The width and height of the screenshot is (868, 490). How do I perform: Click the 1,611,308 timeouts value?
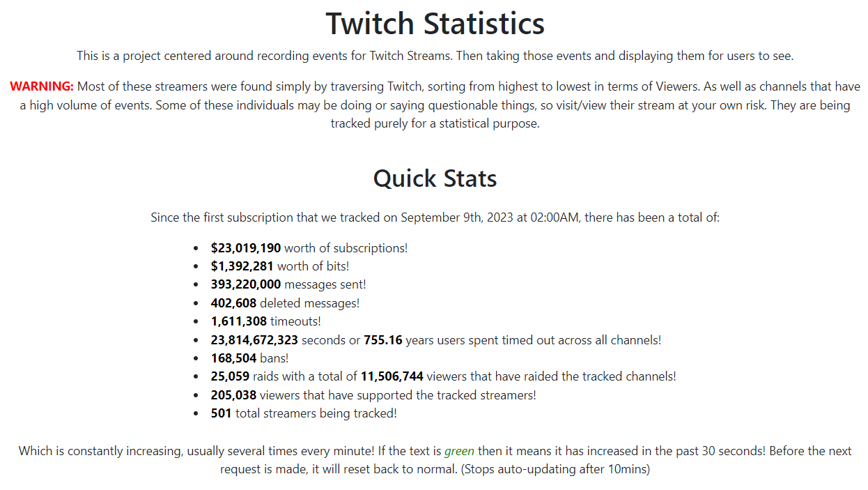pyautogui.click(x=239, y=321)
